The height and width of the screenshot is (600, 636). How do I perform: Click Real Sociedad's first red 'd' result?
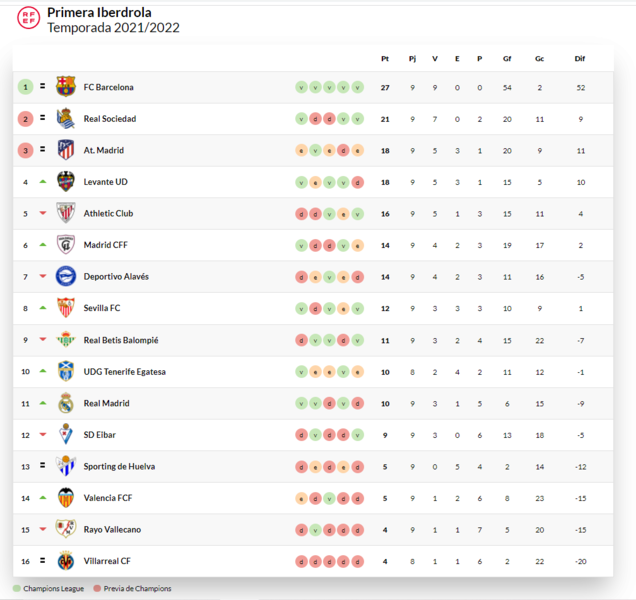point(315,119)
